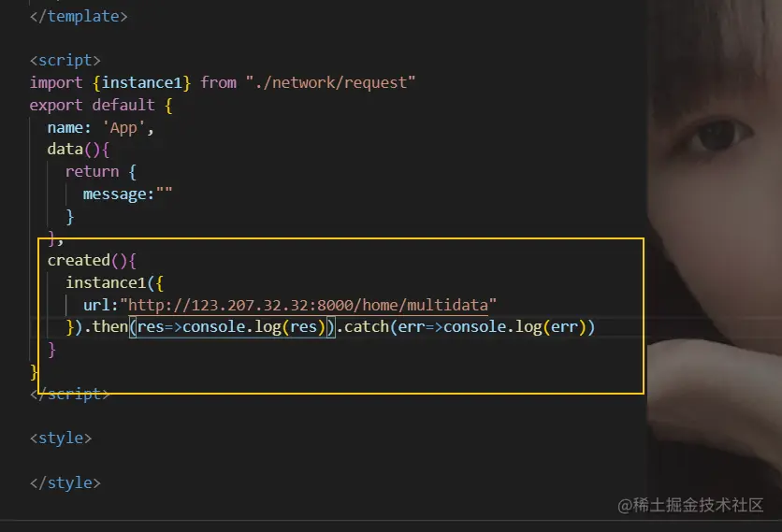Screen dimensions: 782x532
Task: Click the 'import' keyword
Action: click(x=56, y=82)
